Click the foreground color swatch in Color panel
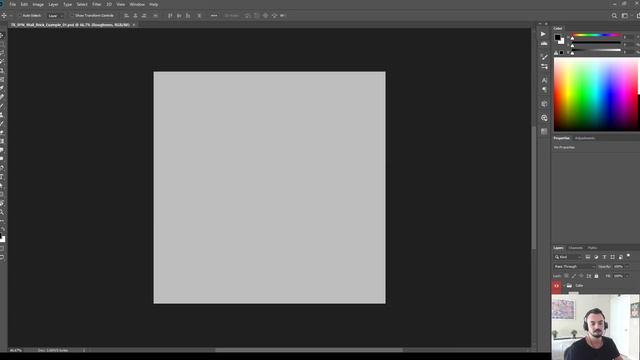This screenshot has height=360, width=640. 558,37
